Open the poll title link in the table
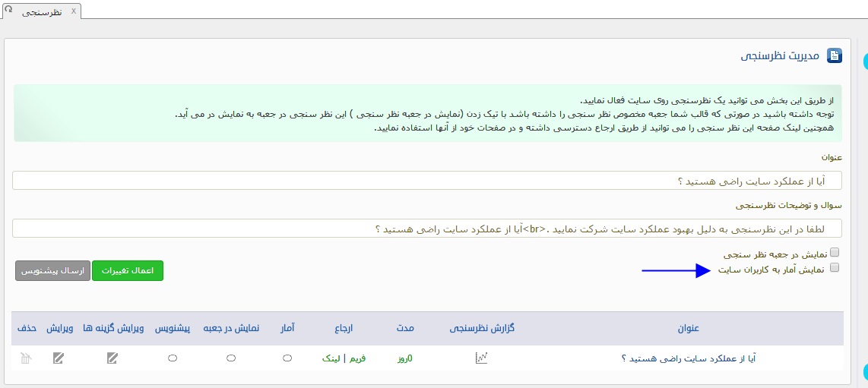868x388 pixels. point(689,358)
